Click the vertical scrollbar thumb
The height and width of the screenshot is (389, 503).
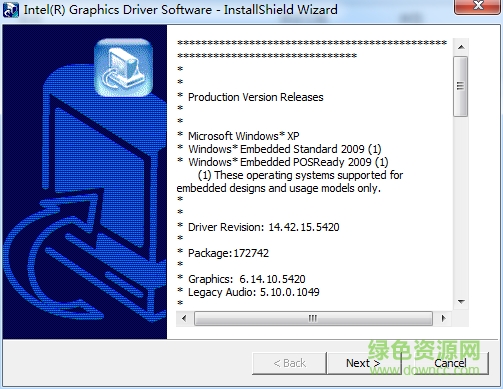click(461, 86)
